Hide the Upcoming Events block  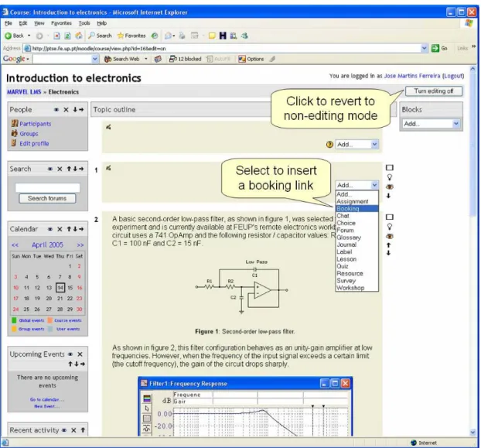click(x=70, y=354)
